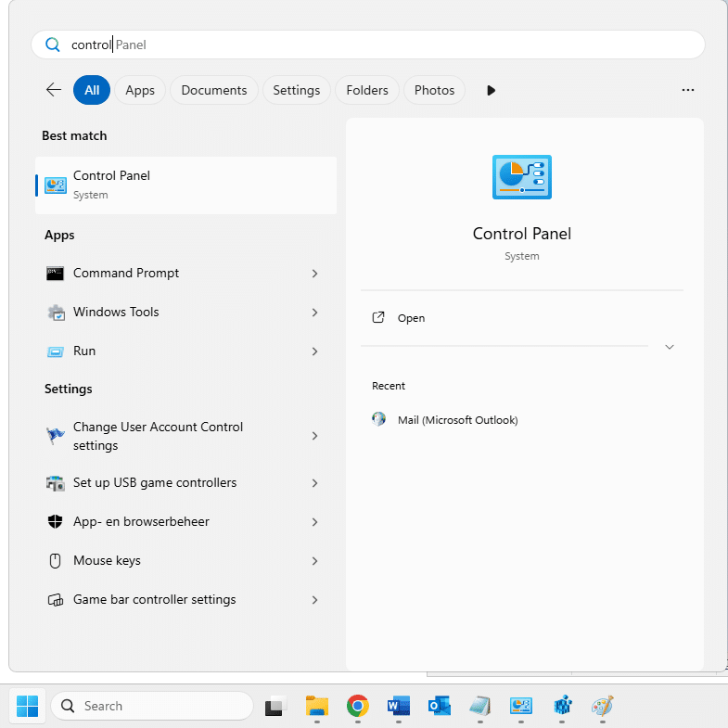Go back using the left arrow
Viewport: 728px width, 728px height.
click(54, 90)
